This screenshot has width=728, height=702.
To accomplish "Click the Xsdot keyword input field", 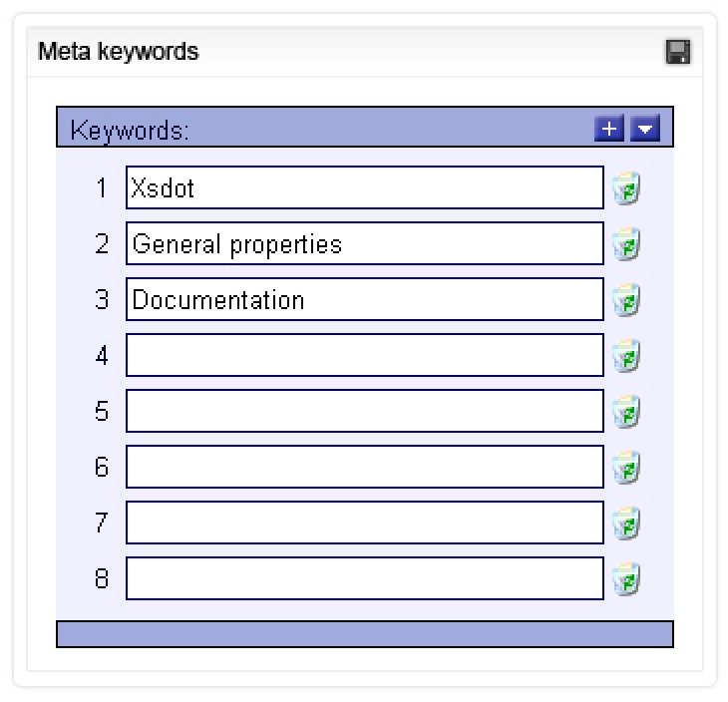I will (364, 187).
